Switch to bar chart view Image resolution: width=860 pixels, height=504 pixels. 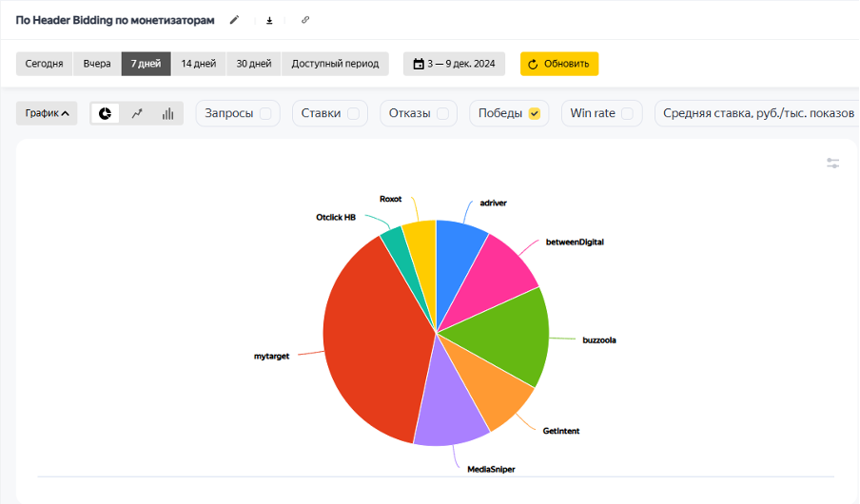click(x=167, y=113)
